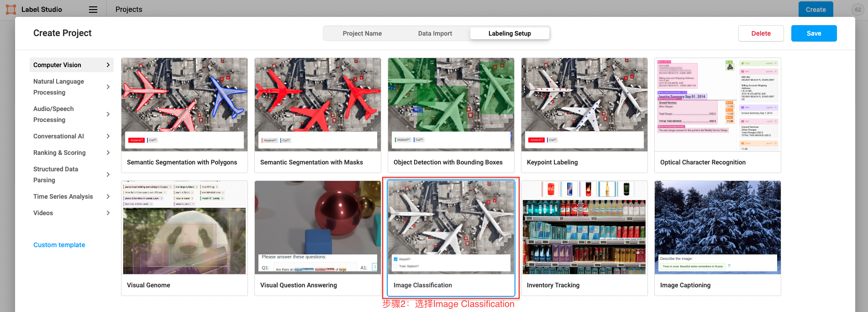Image resolution: width=868 pixels, height=312 pixels.
Task: Click the Save button
Action: coord(814,33)
